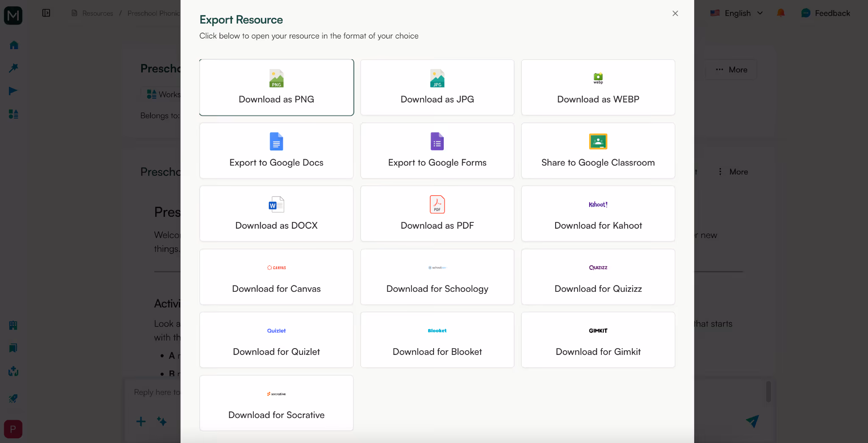Click the send paper plane icon
868x443 pixels.
click(752, 421)
